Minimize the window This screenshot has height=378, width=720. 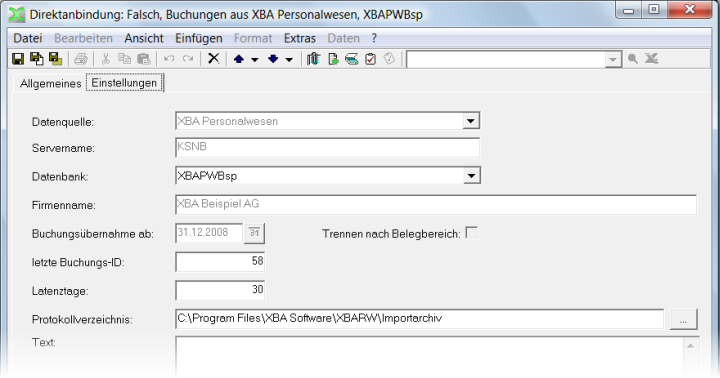(629, 10)
